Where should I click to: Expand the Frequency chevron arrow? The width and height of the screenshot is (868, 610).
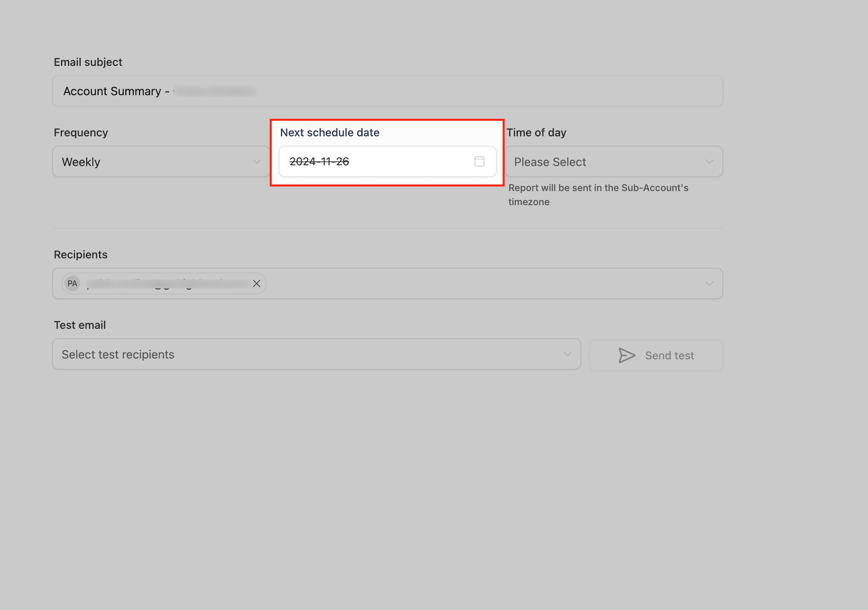click(257, 162)
